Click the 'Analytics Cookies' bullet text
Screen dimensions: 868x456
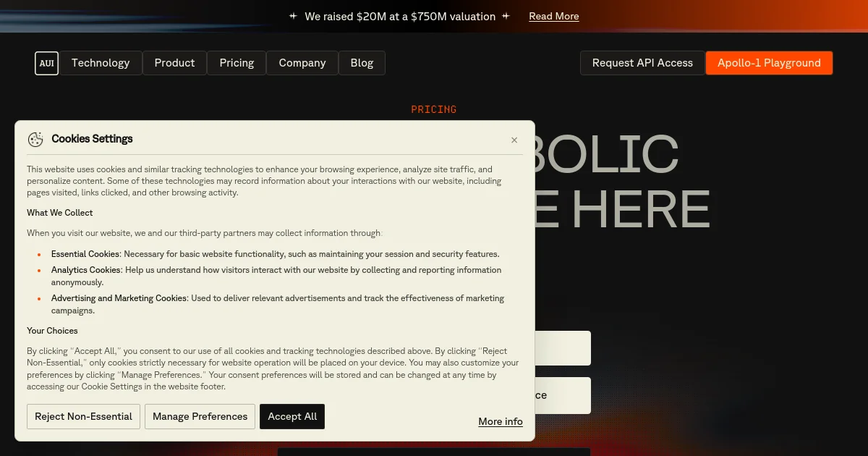pos(85,270)
